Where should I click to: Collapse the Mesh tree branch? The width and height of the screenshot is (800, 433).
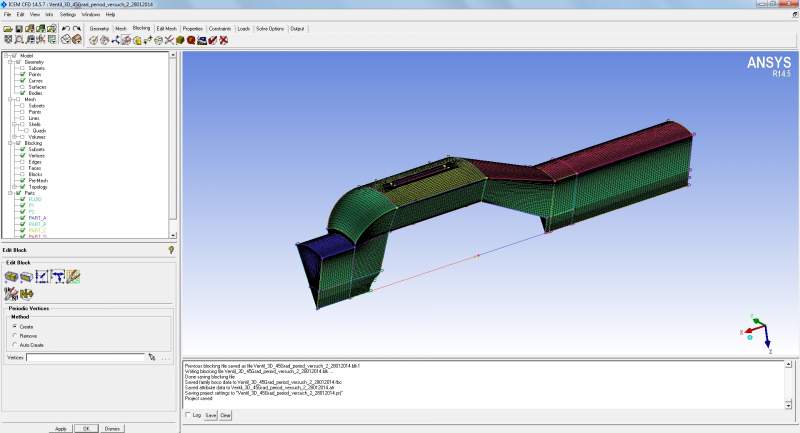10,99
